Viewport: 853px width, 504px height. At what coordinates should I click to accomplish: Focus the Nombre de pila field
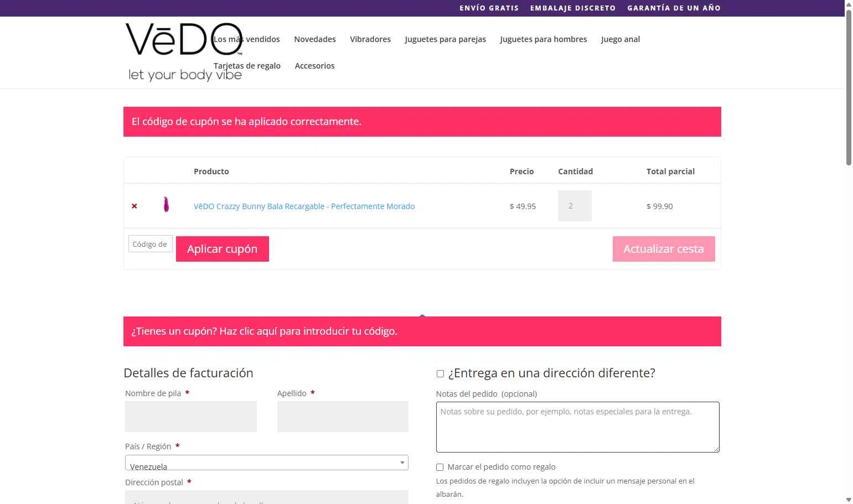pyautogui.click(x=191, y=417)
